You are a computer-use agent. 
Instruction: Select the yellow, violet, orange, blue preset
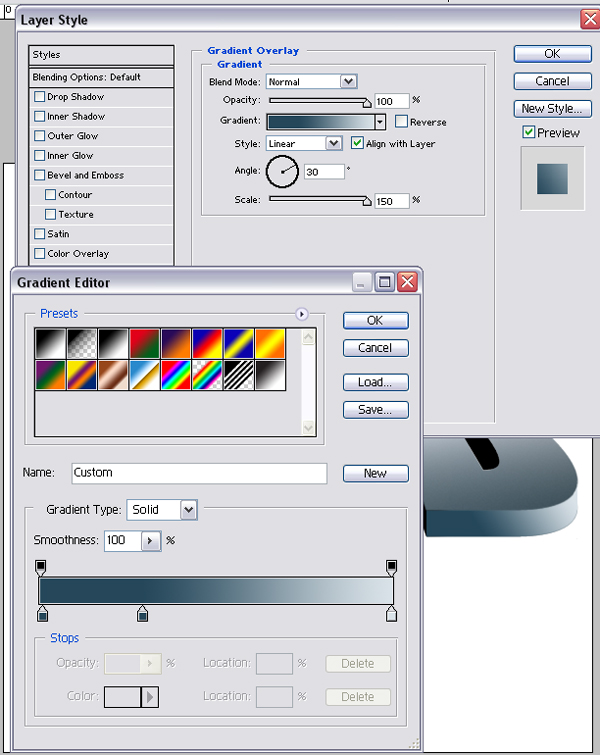[x=82, y=375]
